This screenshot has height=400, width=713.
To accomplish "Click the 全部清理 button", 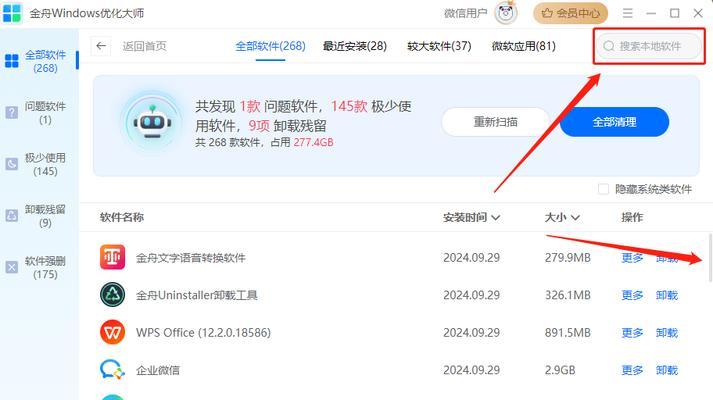I will point(614,122).
